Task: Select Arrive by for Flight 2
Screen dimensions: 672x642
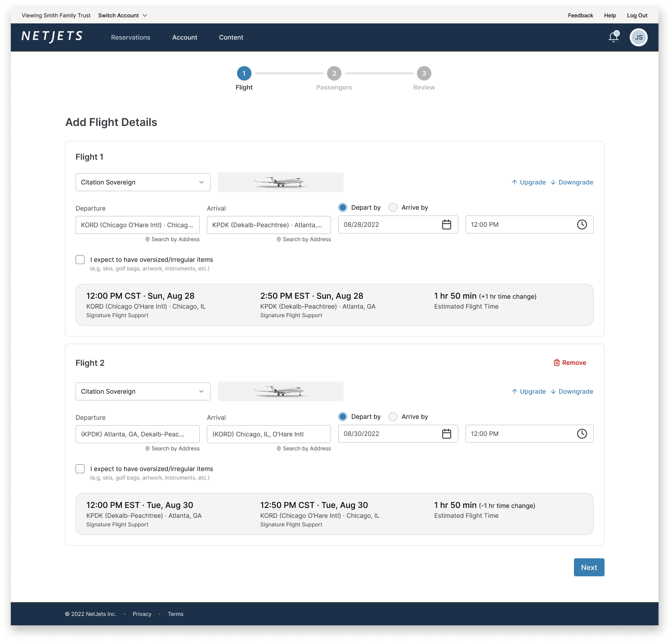Action: point(393,417)
